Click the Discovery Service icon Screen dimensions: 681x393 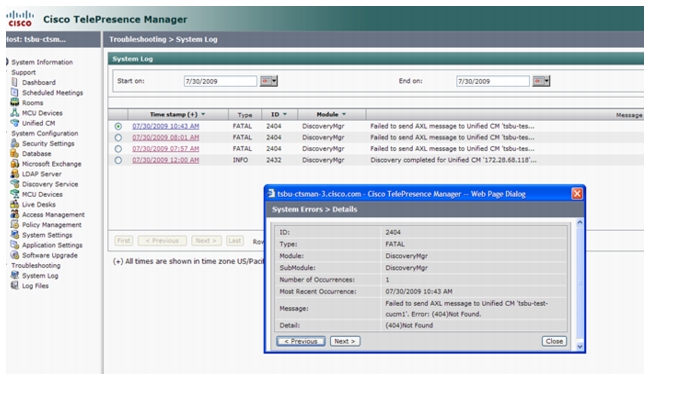pyautogui.click(x=15, y=184)
